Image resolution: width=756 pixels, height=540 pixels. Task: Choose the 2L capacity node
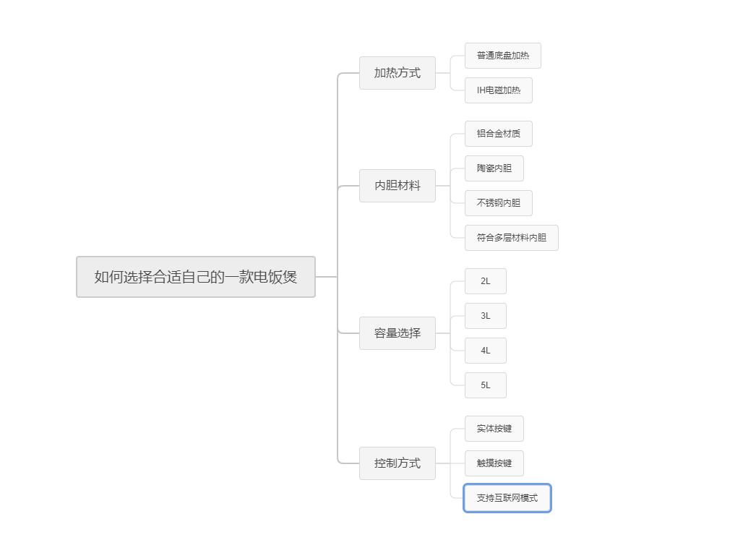485,281
